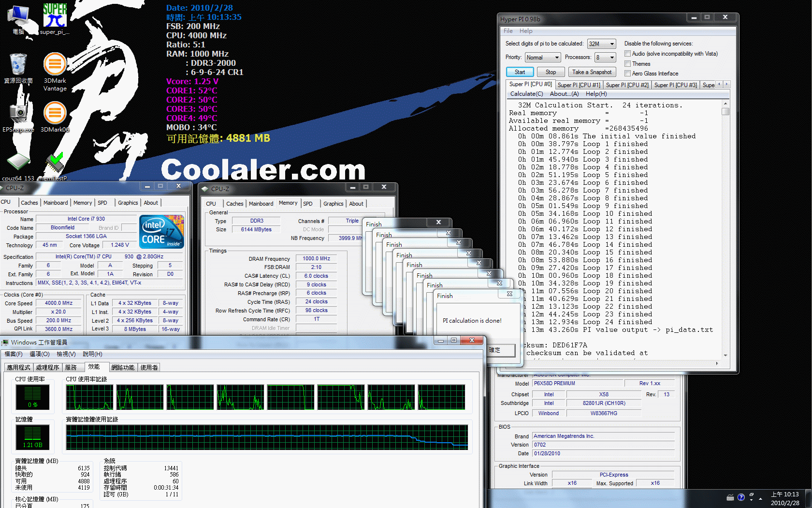Click the language bar keyboard icon in taskbar
The height and width of the screenshot is (508, 812).
pos(730,498)
